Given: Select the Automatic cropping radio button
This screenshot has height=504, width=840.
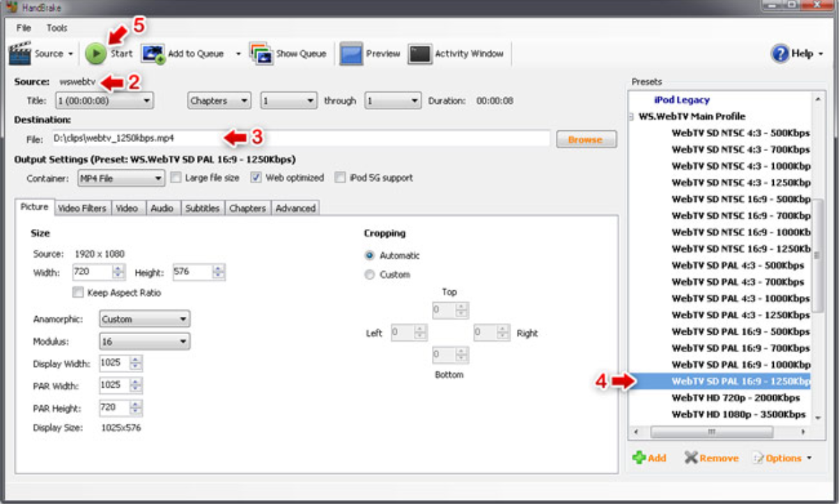Looking at the screenshot, I should tap(370, 255).
